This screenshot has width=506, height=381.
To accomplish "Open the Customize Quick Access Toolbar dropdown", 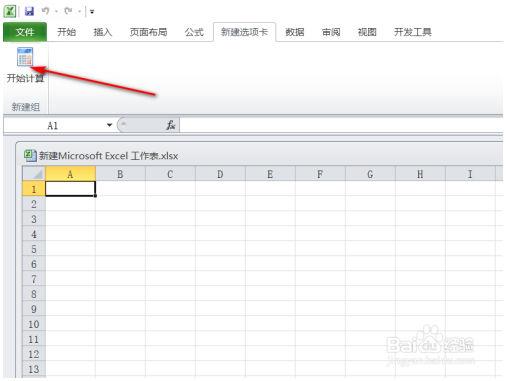I will 92,12.
